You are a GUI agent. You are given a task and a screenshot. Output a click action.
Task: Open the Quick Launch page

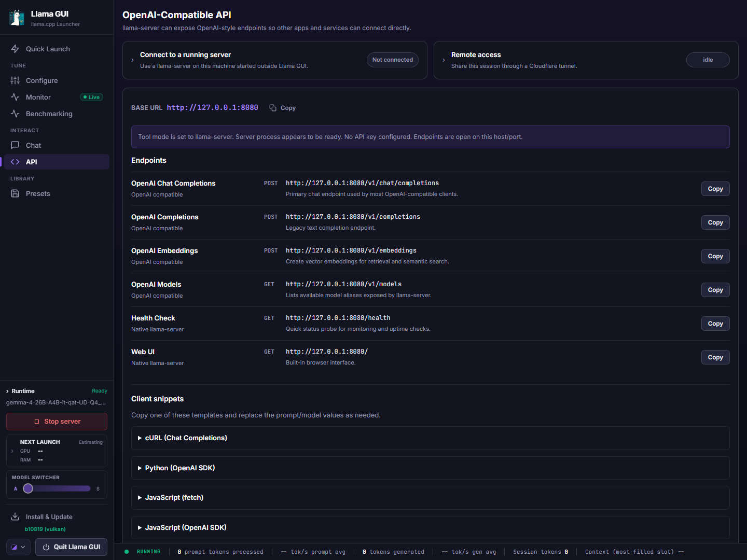(x=57, y=49)
